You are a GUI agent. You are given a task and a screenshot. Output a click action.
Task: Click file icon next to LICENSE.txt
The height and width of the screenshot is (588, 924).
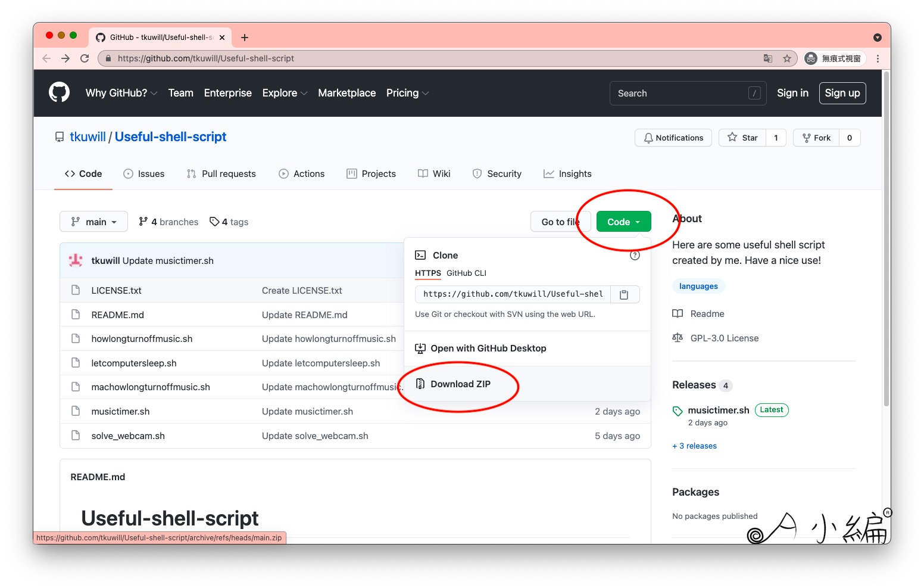[76, 290]
